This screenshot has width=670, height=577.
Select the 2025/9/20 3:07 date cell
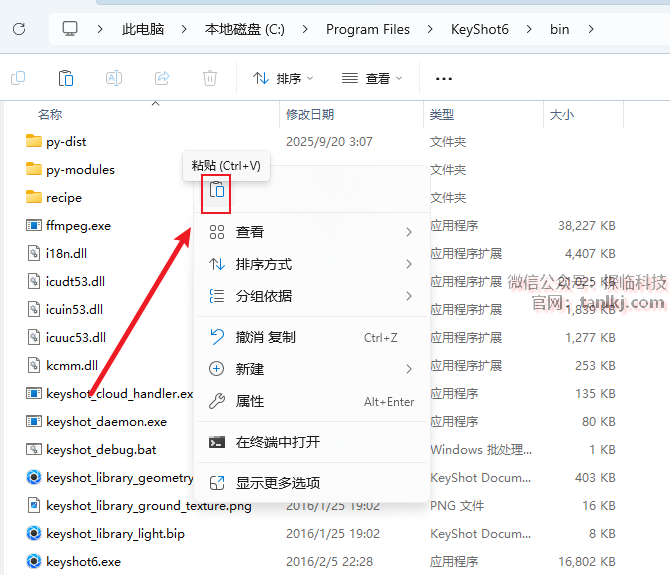(x=329, y=141)
